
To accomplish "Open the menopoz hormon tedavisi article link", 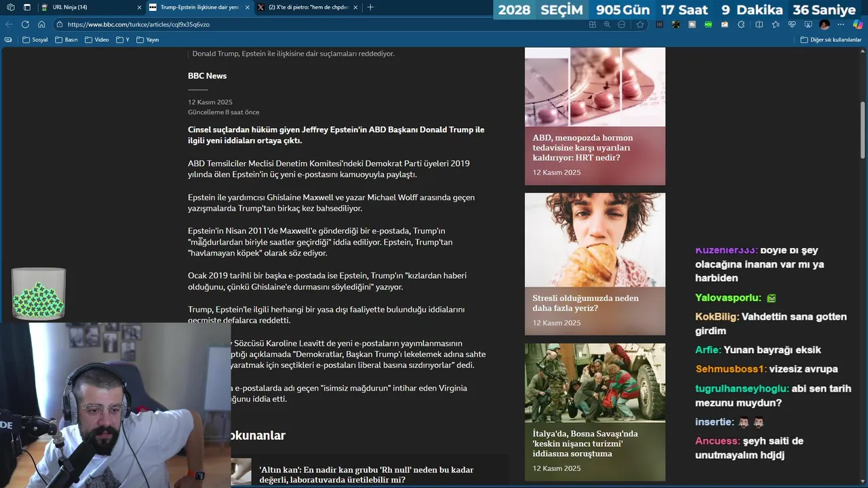I will [x=582, y=148].
